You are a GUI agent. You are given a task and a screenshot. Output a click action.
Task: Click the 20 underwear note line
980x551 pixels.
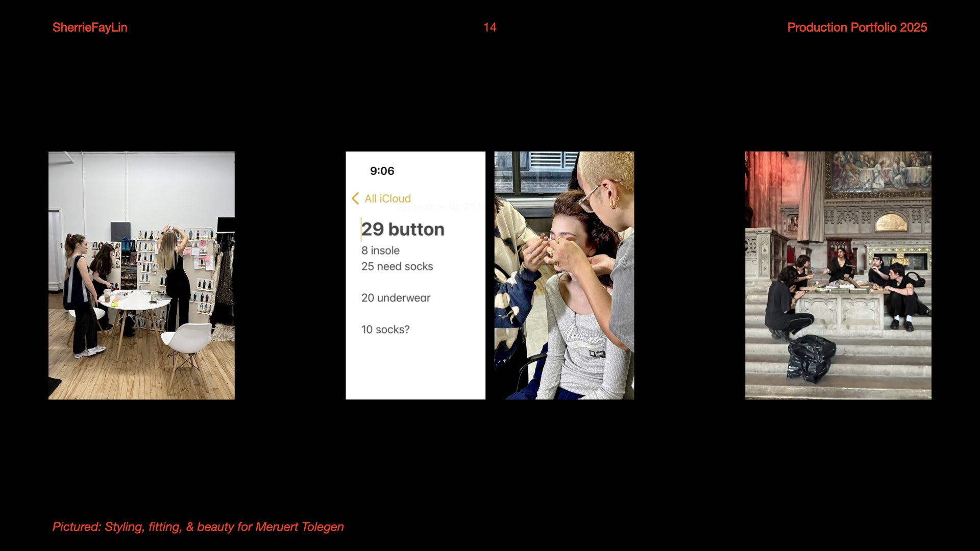click(x=396, y=298)
